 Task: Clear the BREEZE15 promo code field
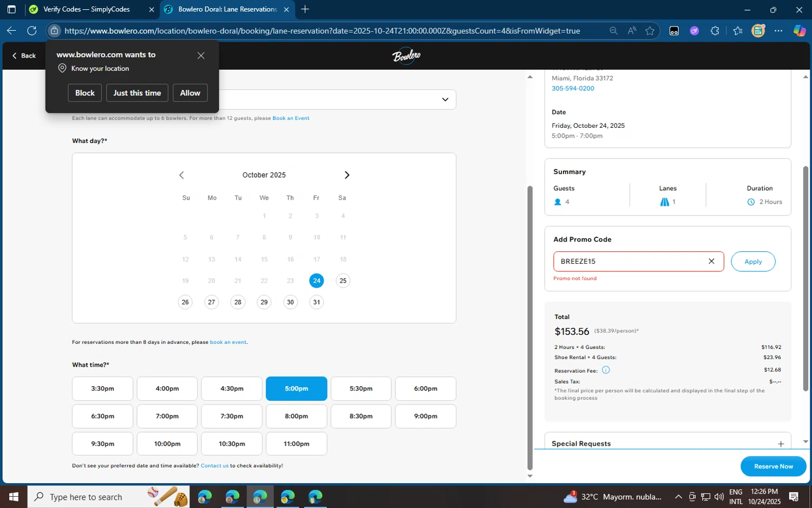(711, 261)
